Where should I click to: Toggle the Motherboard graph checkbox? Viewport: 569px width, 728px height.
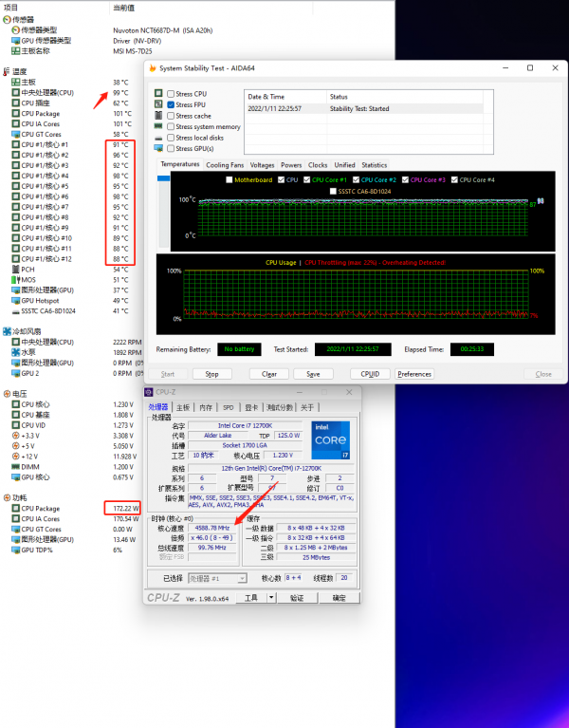pyautogui.click(x=229, y=179)
